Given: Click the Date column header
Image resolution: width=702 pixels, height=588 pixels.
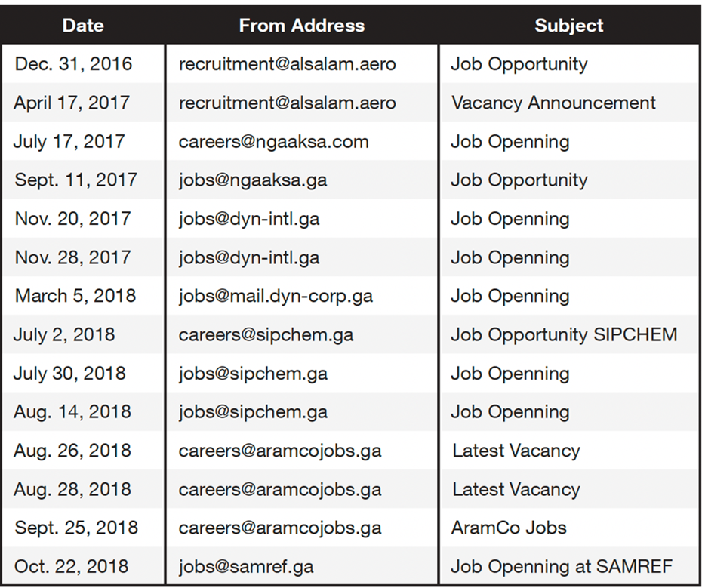Looking at the screenshot, I should 83,26.
